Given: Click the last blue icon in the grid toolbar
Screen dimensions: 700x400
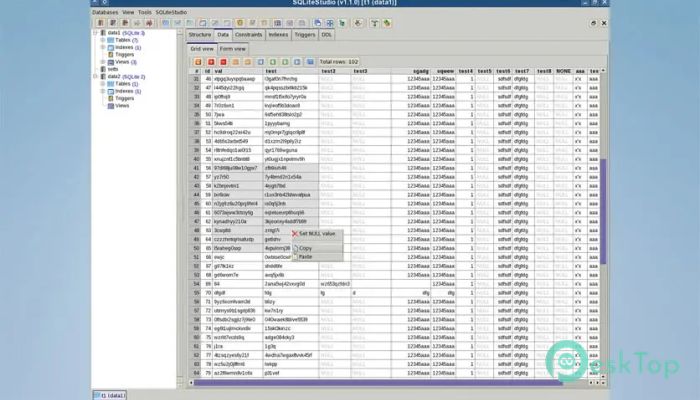Looking at the screenshot, I should pyautogui.click(x=310, y=62).
